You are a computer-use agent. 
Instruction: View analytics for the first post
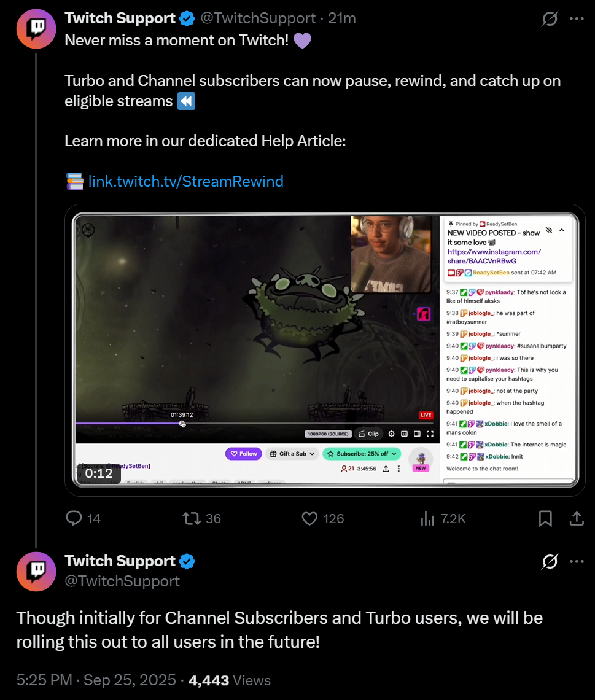(x=428, y=519)
